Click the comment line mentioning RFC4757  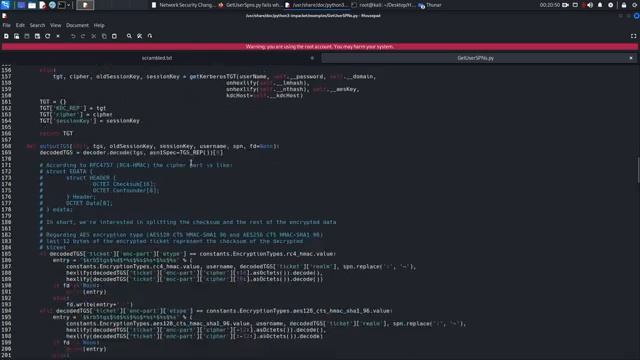136,165
